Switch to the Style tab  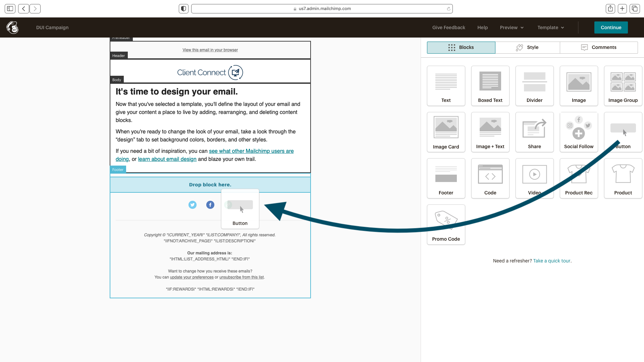[x=527, y=48]
